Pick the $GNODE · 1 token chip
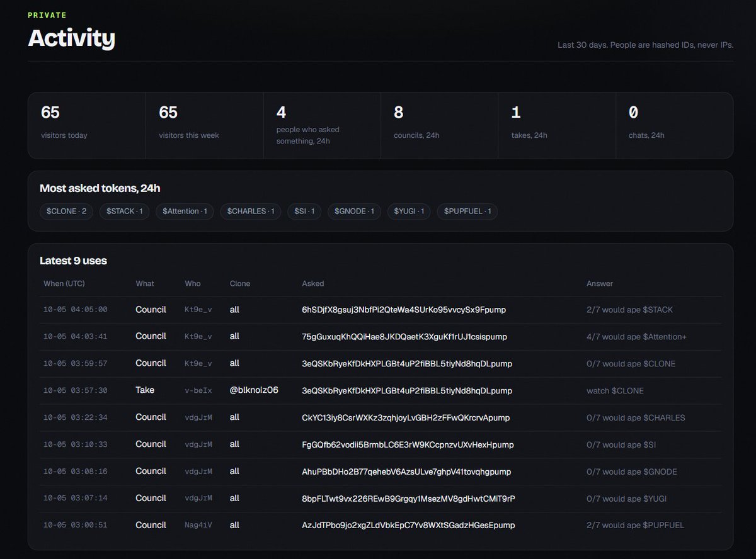This screenshot has height=559, width=756. click(354, 212)
